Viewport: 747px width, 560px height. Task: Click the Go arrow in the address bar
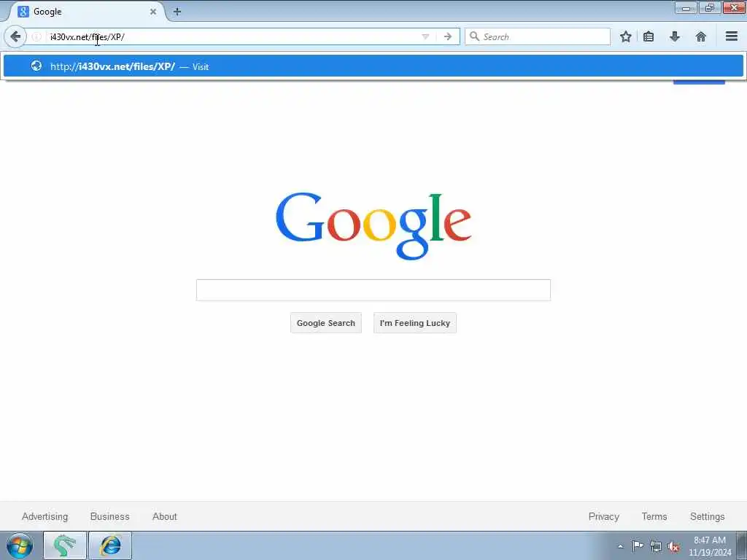pyautogui.click(x=448, y=36)
